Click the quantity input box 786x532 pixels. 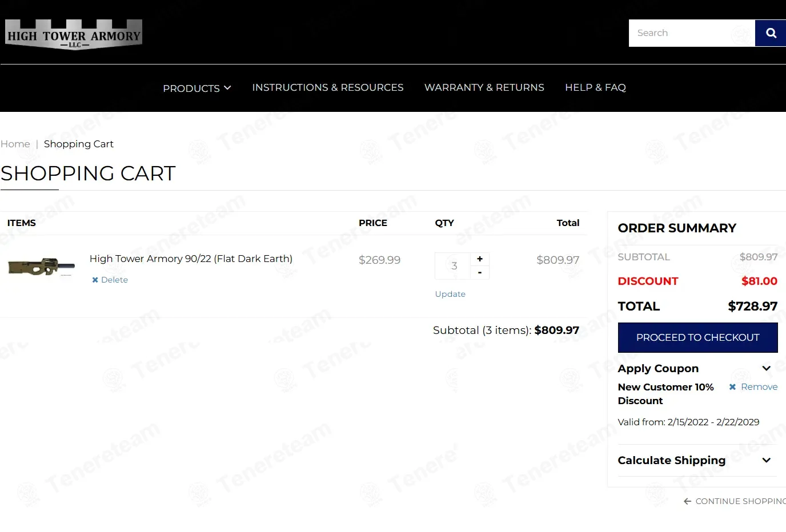click(453, 266)
